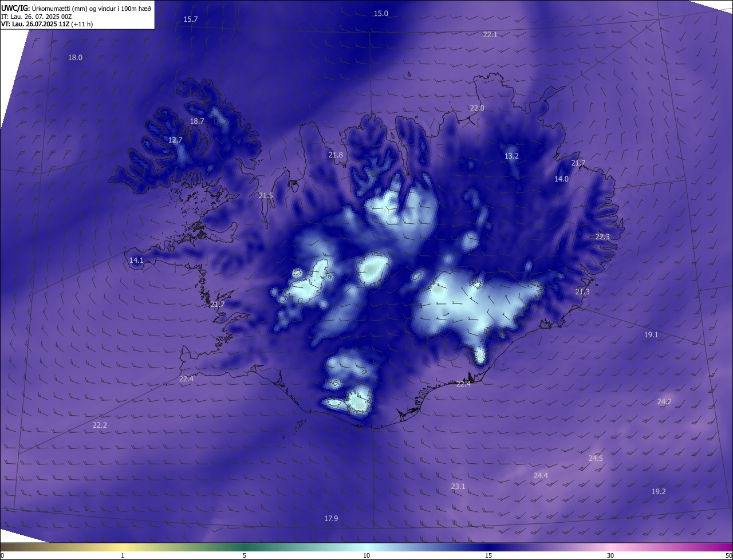Click the color scale label '10'
The image size is (733, 560).
[x=366, y=555]
